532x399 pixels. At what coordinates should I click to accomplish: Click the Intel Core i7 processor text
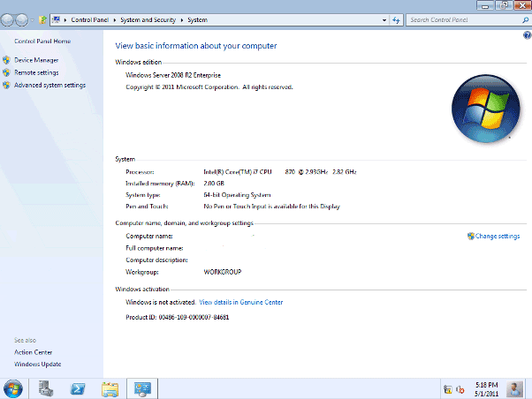tap(280, 172)
